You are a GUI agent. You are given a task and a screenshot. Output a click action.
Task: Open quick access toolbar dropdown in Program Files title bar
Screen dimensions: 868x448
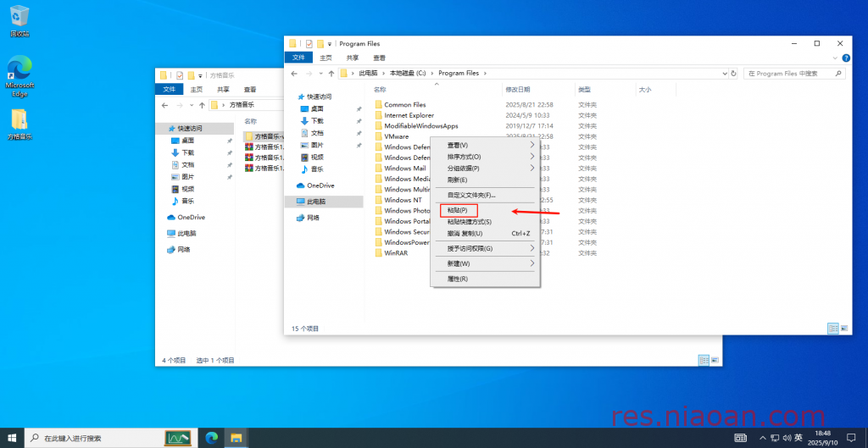[x=330, y=44]
